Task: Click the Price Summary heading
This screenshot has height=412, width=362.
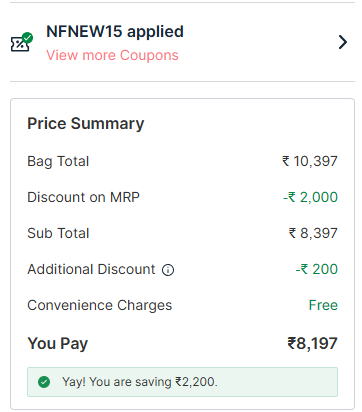Action: (86, 124)
